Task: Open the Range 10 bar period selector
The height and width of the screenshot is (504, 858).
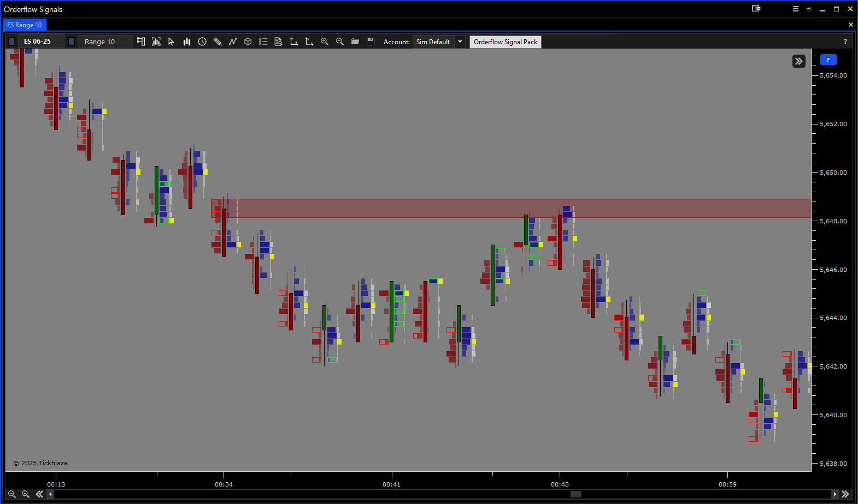Action: pos(105,41)
